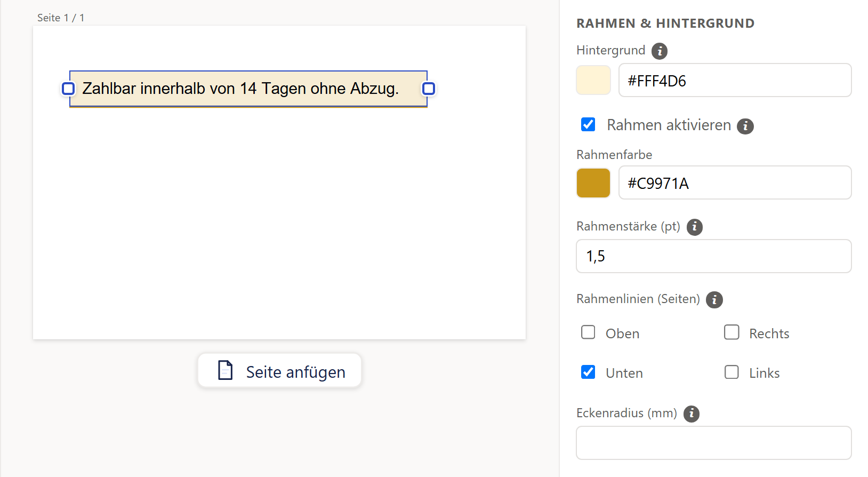Click the 'RAHMEN & HINTERGRUND' section heading

665,23
